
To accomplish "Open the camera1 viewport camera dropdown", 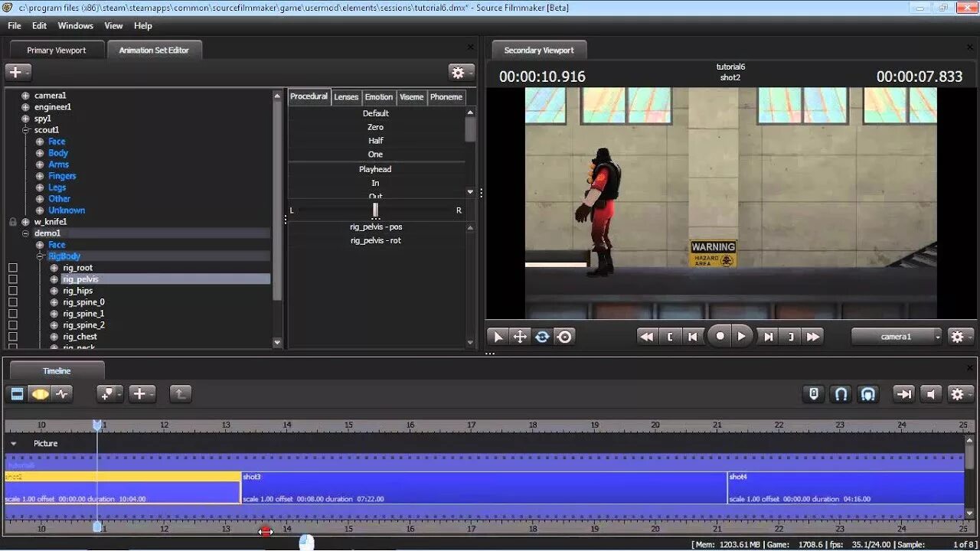I will pyautogui.click(x=897, y=337).
